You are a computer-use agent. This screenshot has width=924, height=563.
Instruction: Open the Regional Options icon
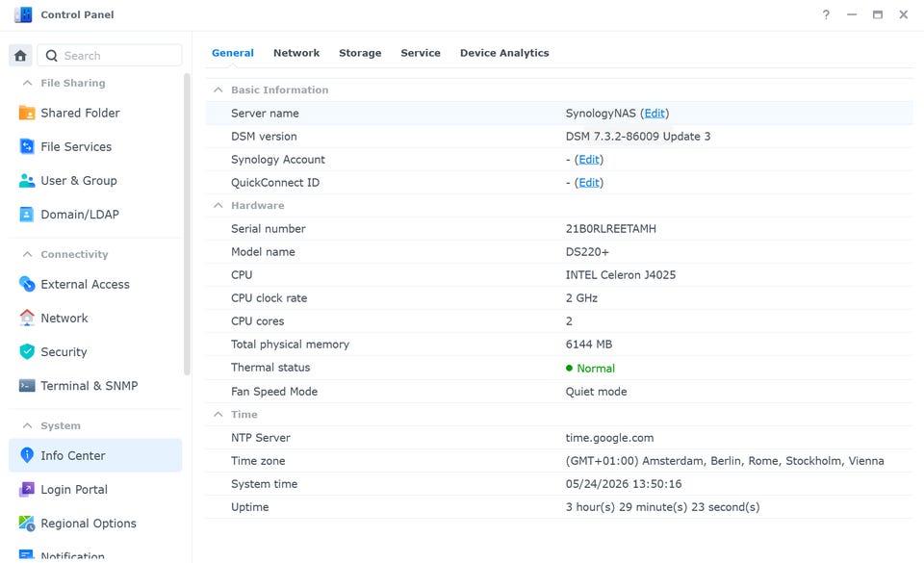click(27, 523)
